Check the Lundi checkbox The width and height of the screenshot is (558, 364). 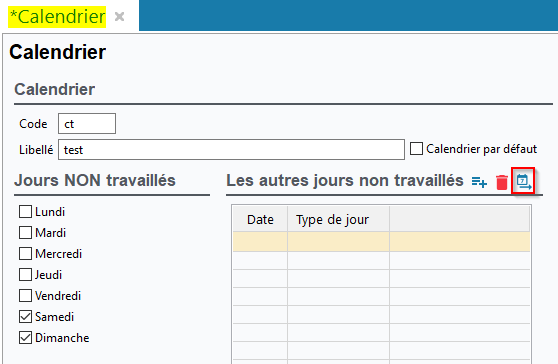pyautogui.click(x=25, y=211)
